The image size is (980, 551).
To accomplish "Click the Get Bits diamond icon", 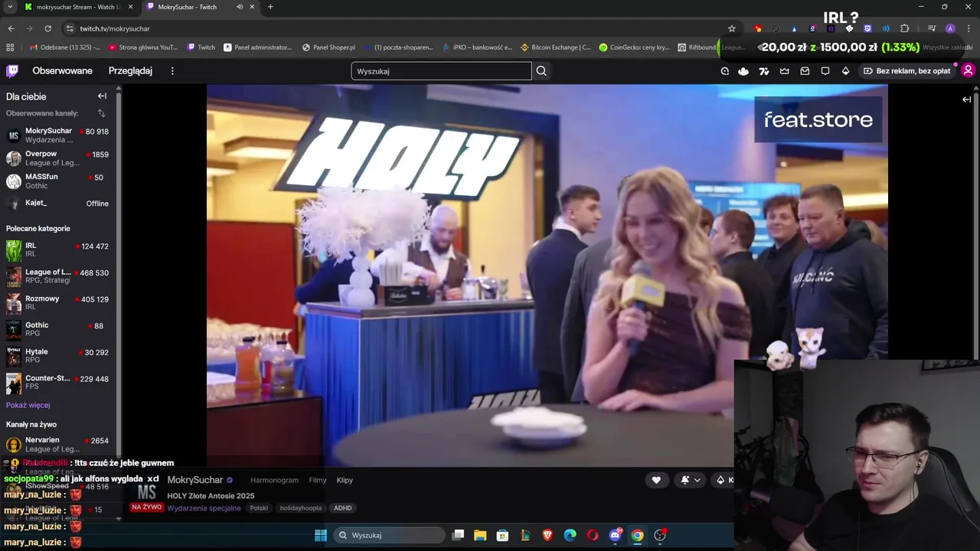I will pos(845,71).
